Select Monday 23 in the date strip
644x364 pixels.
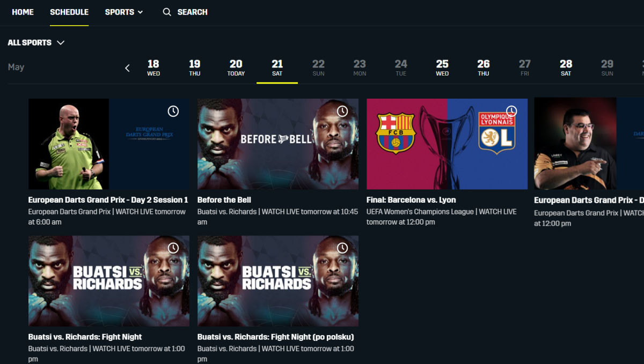[360, 68]
